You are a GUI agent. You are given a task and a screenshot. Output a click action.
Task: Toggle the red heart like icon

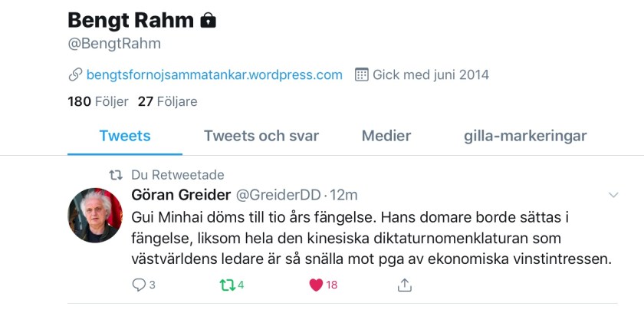pos(315,285)
